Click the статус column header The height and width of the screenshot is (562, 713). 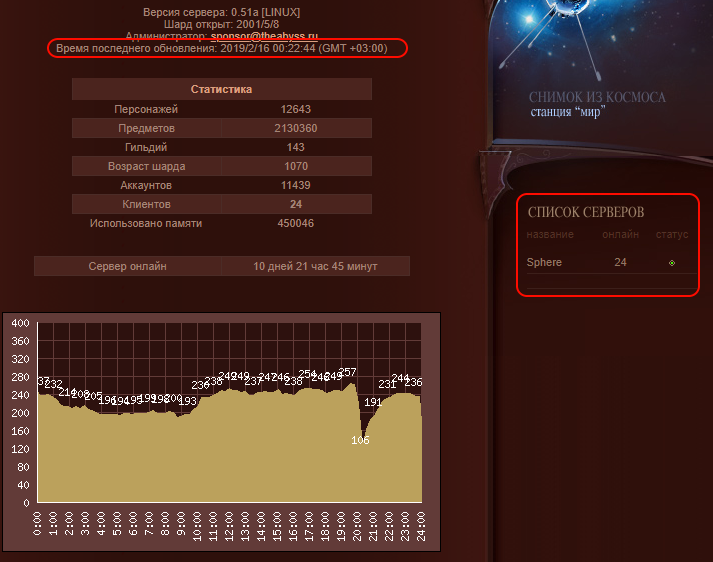pos(672,234)
